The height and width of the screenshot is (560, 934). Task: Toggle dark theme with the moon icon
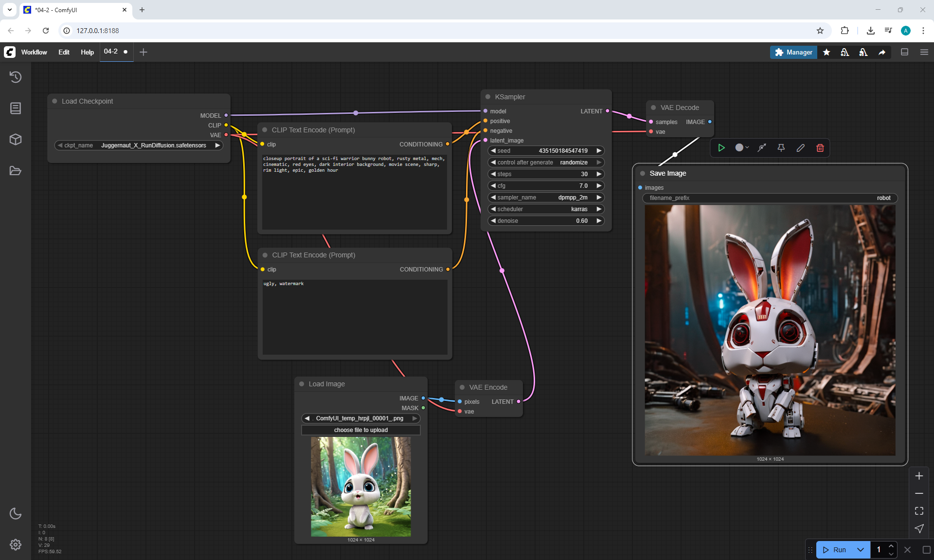(x=16, y=513)
